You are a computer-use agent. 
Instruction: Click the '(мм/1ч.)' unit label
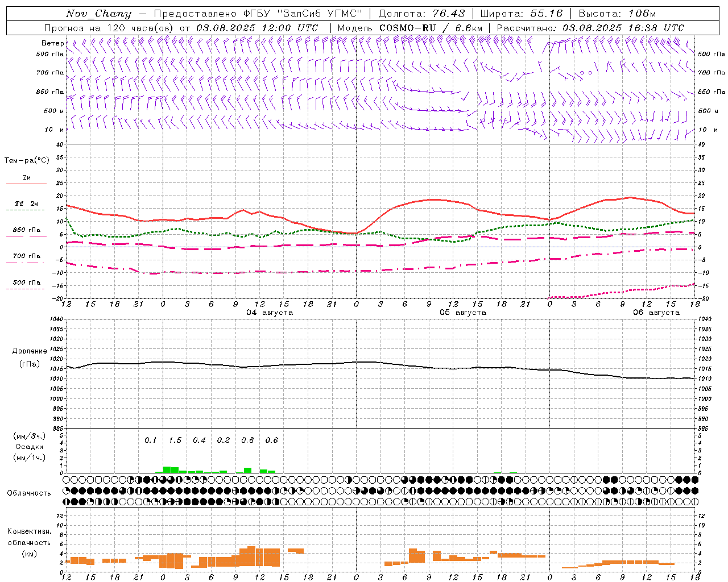(29, 458)
